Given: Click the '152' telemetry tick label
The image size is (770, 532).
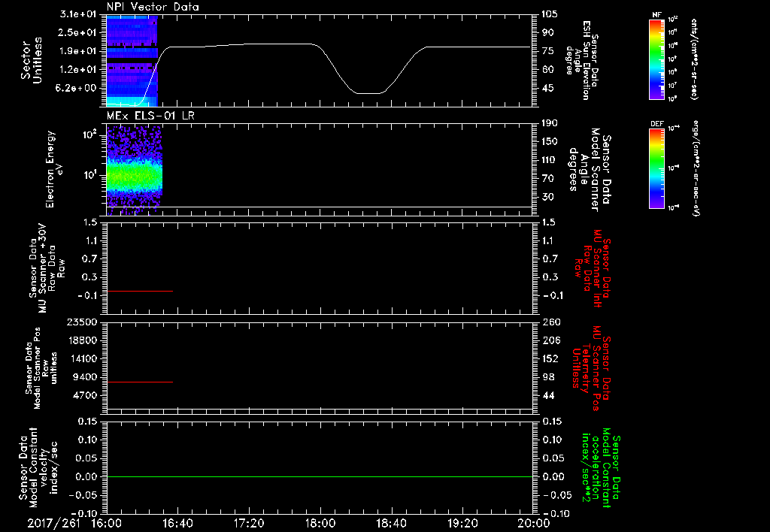Looking at the screenshot, I should tap(551, 358).
